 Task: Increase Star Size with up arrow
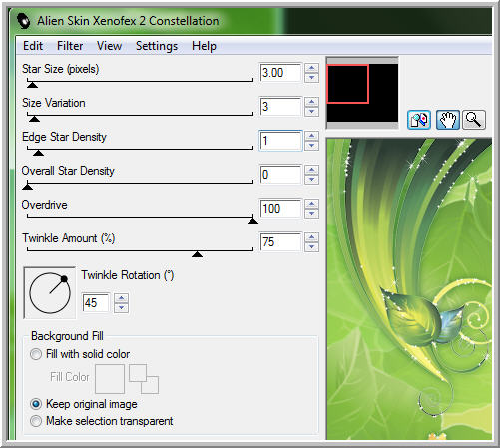(311, 68)
